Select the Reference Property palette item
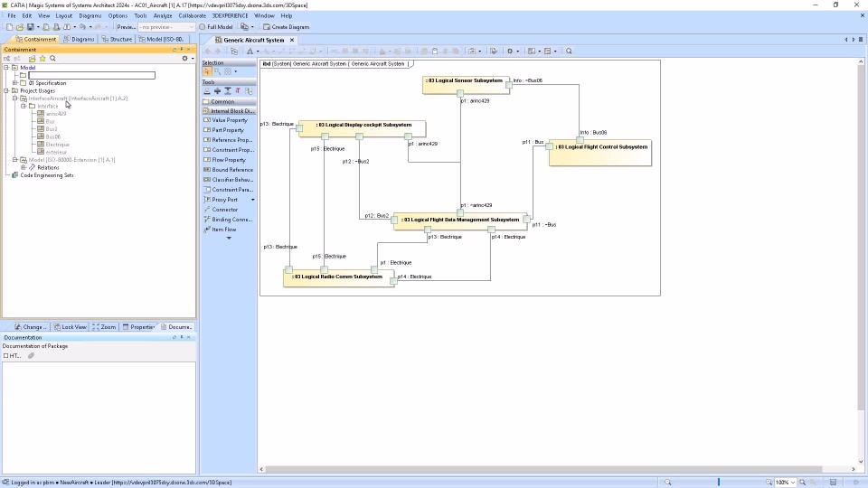Screen dimensions: 868x488 click(228, 140)
